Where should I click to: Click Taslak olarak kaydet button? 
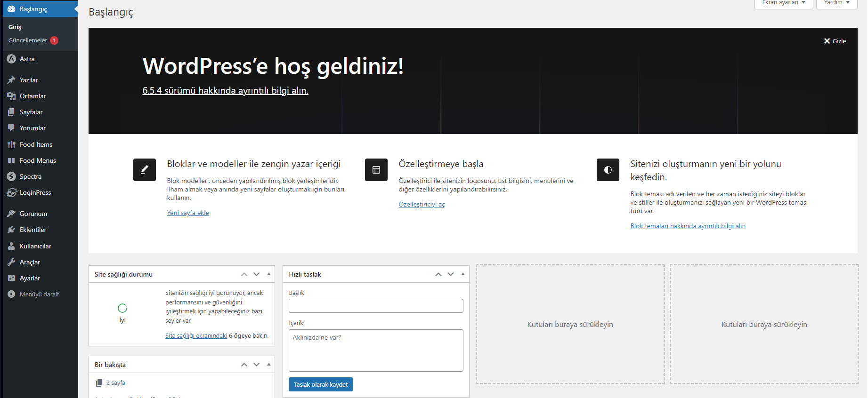321,384
